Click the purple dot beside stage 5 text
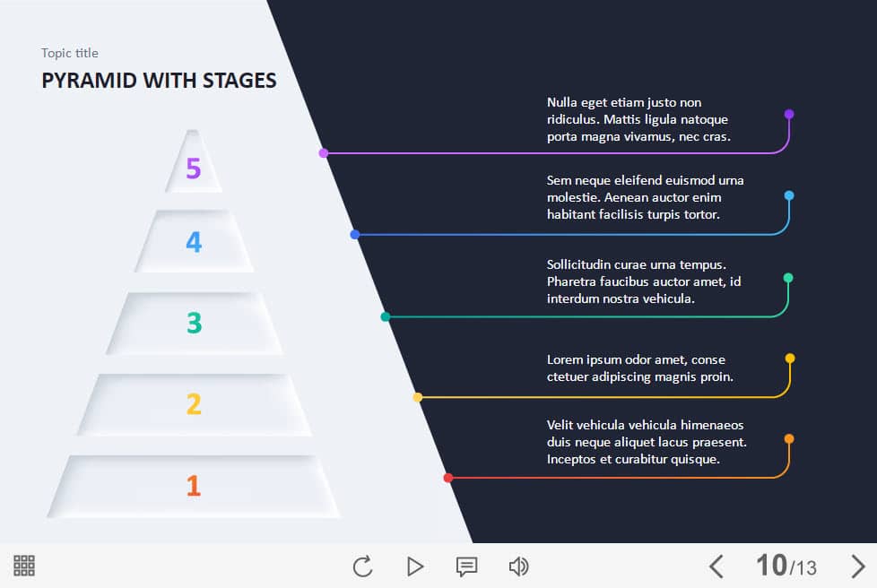 tap(788, 114)
